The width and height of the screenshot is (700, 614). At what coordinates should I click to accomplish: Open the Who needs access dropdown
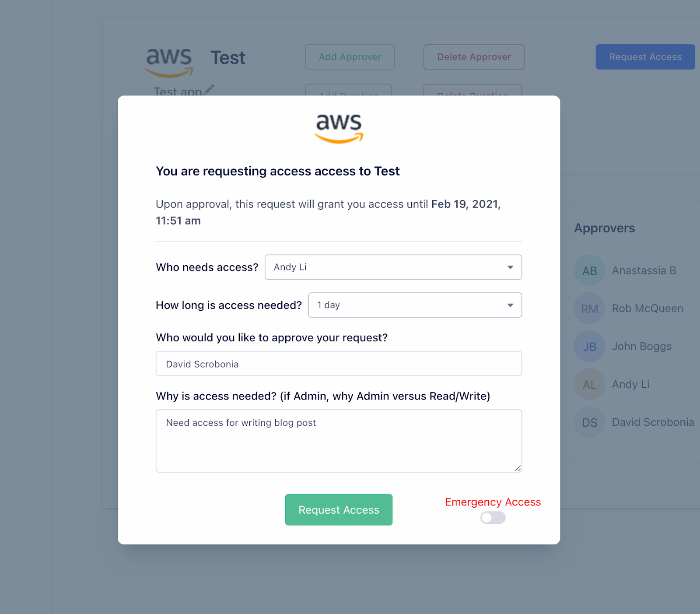pos(393,267)
